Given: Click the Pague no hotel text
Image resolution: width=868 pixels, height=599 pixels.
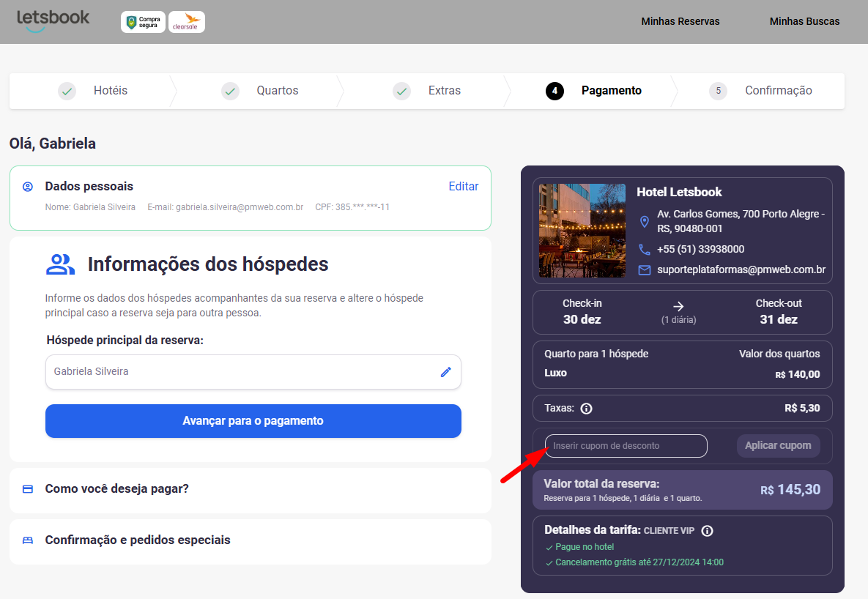Looking at the screenshot, I should 585,548.
